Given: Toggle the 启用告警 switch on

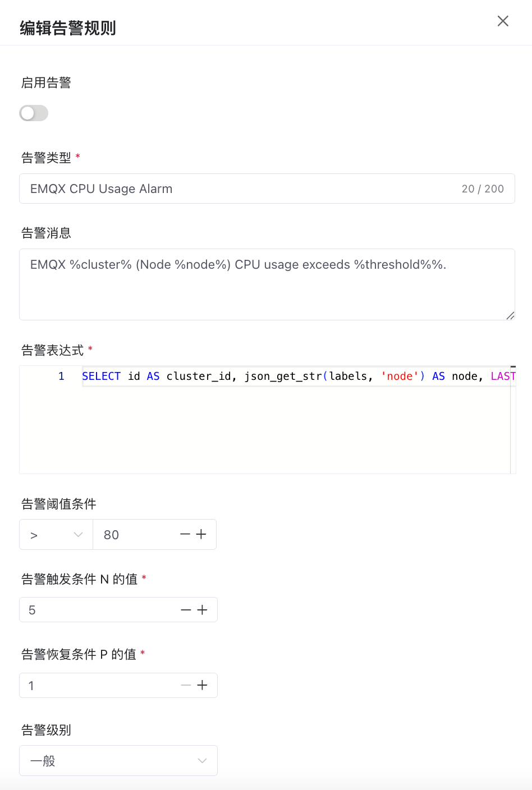Looking at the screenshot, I should point(34,113).
